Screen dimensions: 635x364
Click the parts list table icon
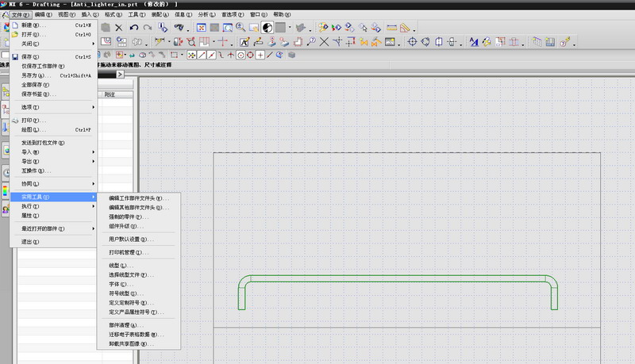pos(550,42)
